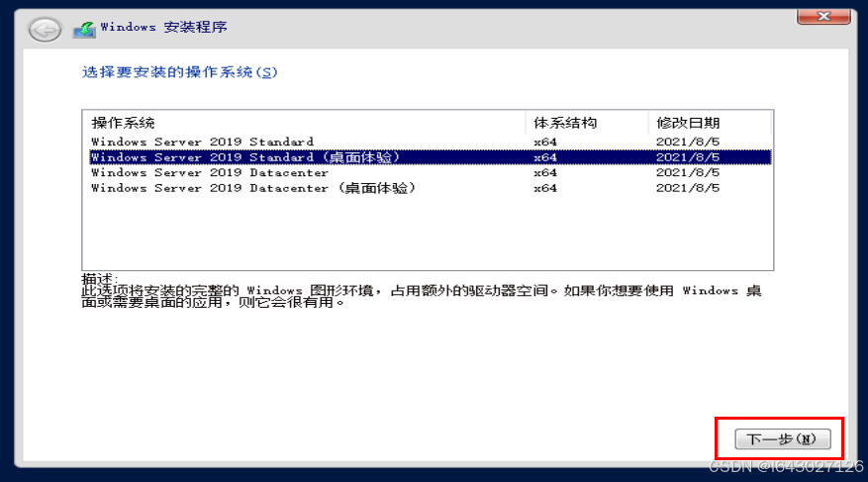Click the 操作系统 column header

click(x=304, y=123)
